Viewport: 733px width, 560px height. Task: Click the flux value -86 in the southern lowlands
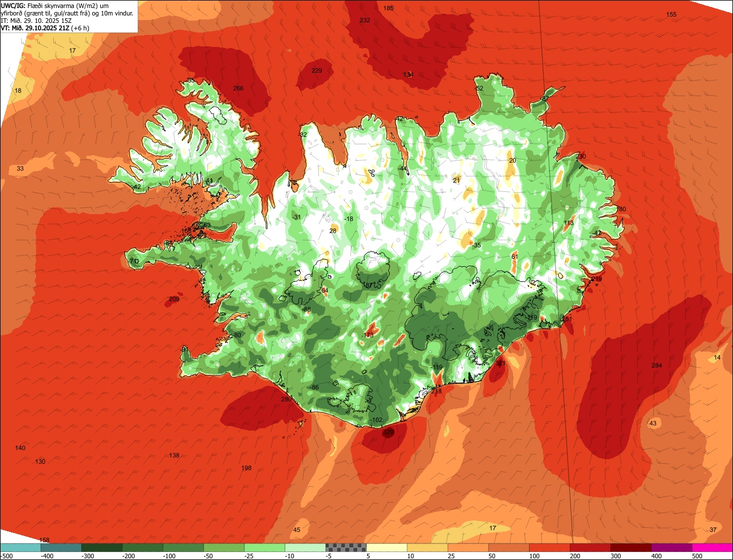coord(314,388)
